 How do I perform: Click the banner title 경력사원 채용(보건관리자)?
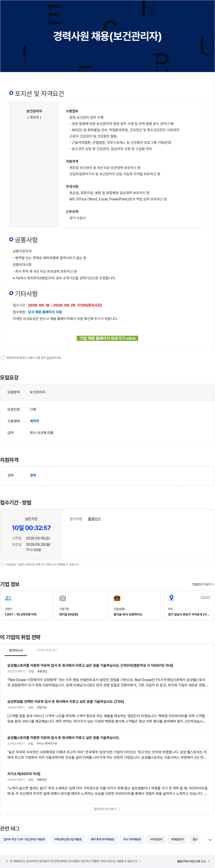pos(107,36)
